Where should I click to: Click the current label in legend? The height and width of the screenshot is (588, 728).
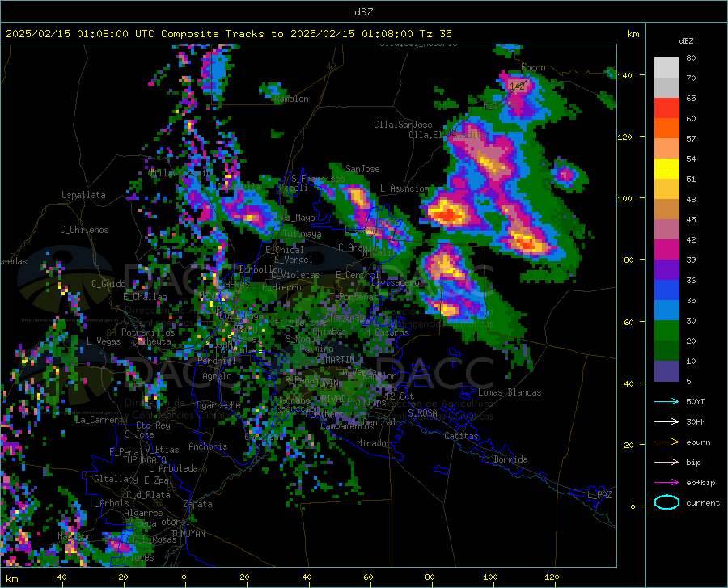point(702,502)
